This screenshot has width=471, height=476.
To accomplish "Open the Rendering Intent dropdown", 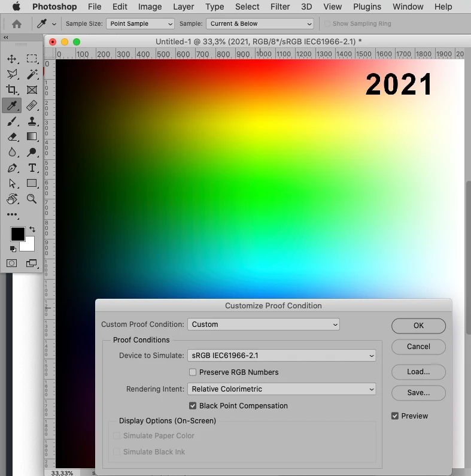I will (x=282, y=389).
